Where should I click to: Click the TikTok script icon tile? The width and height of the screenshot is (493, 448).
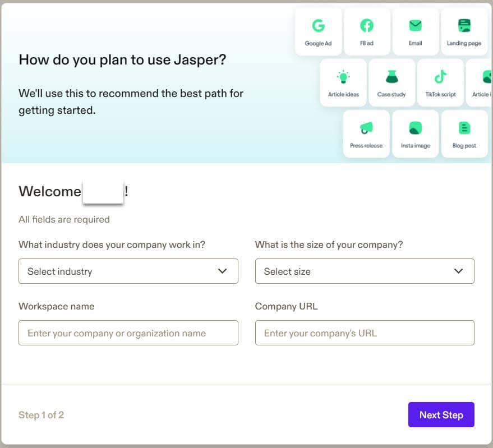440,82
